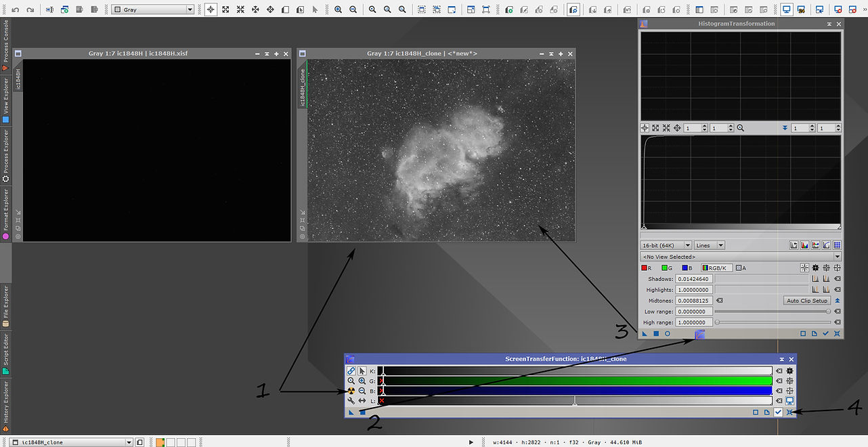Click into the Shadows value field

(694, 279)
